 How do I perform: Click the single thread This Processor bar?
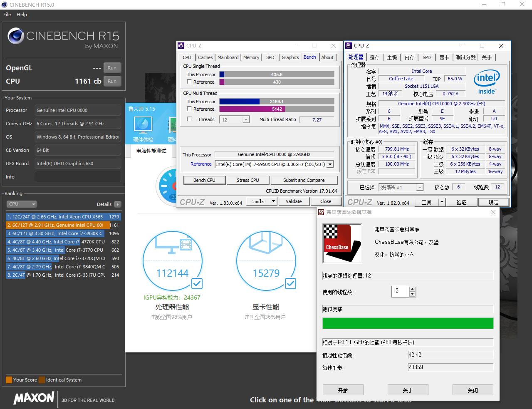[x=277, y=74]
